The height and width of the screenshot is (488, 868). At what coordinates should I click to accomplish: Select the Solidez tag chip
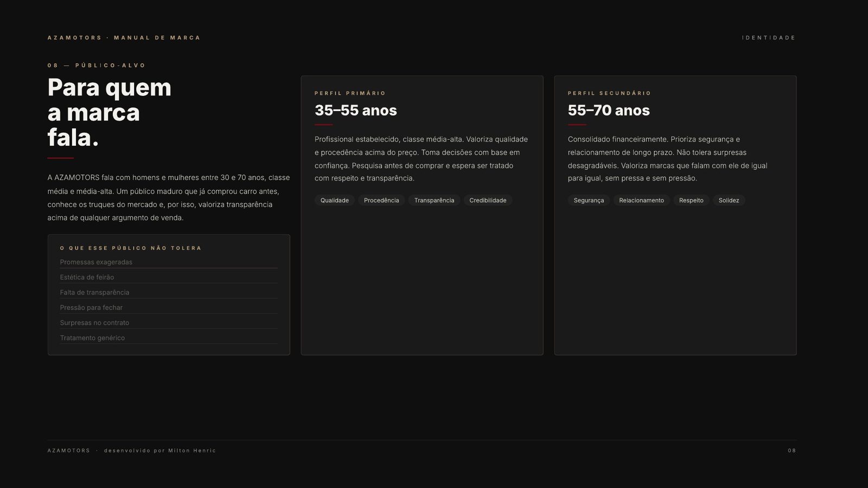(729, 201)
